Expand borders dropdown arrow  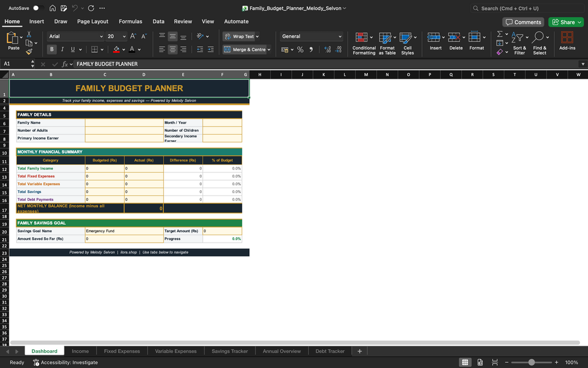point(102,49)
